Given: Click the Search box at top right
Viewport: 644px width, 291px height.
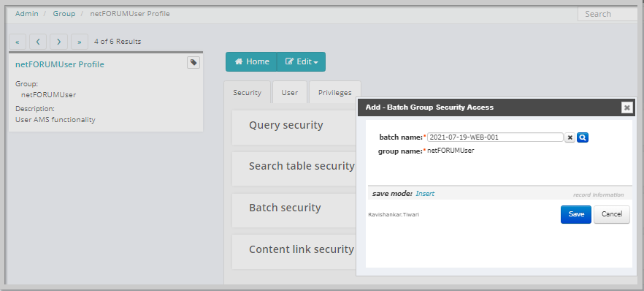Looking at the screenshot, I should (x=607, y=14).
